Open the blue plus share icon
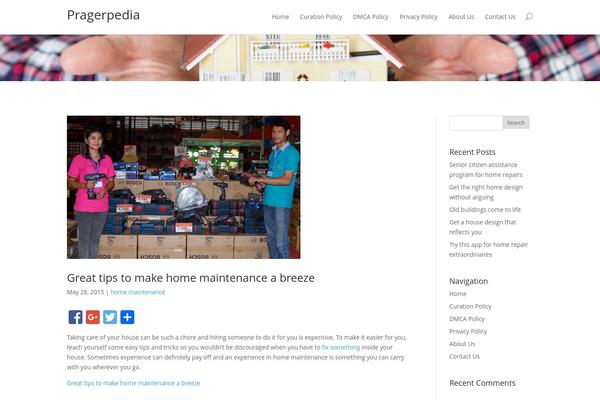This screenshot has height=400, width=600. pos(127,317)
